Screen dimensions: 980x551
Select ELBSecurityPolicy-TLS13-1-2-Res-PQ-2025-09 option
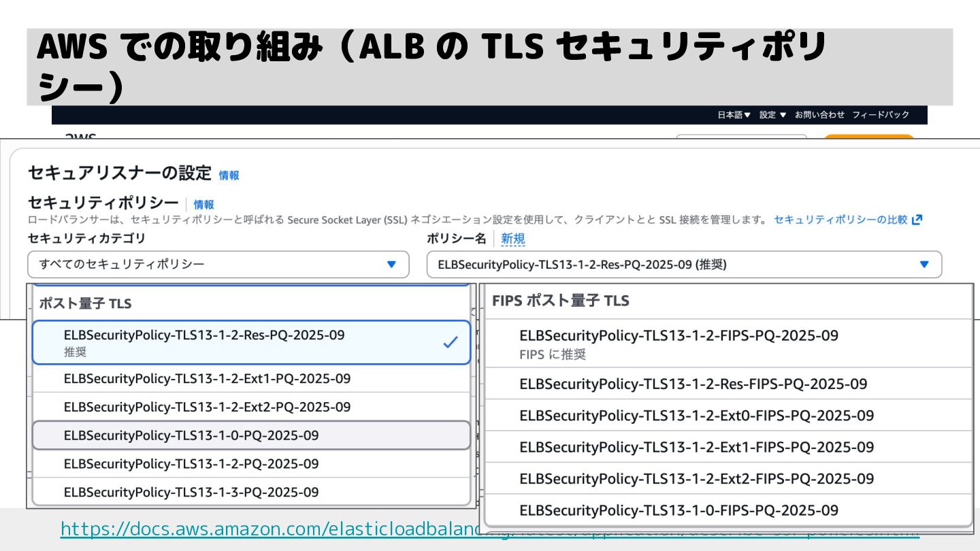(251, 342)
